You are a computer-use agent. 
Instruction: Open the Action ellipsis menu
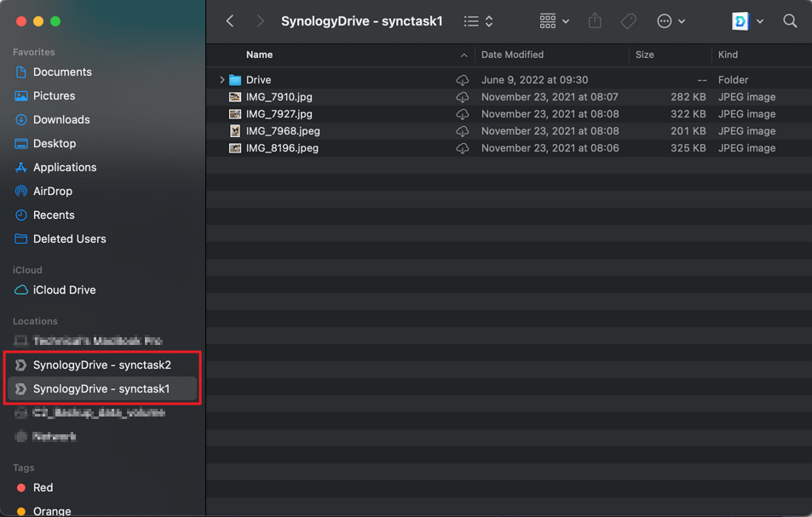tap(671, 21)
